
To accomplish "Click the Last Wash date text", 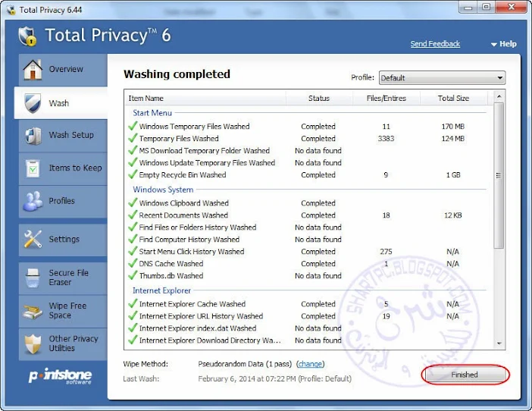I will 274,378.
